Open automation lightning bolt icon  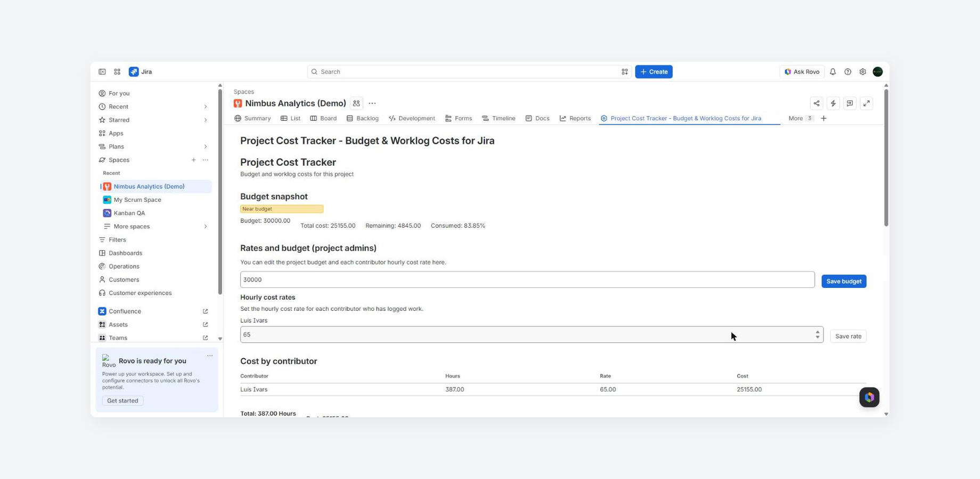833,103
